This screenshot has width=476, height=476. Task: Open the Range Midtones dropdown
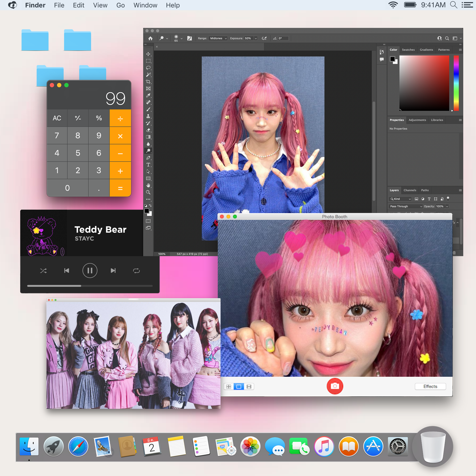[218, 38]
